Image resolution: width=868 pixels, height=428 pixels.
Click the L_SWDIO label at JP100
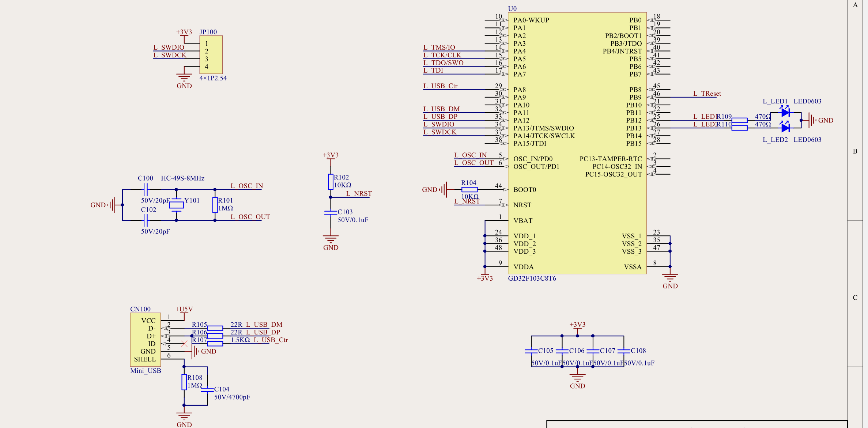[x=169, y=47]
